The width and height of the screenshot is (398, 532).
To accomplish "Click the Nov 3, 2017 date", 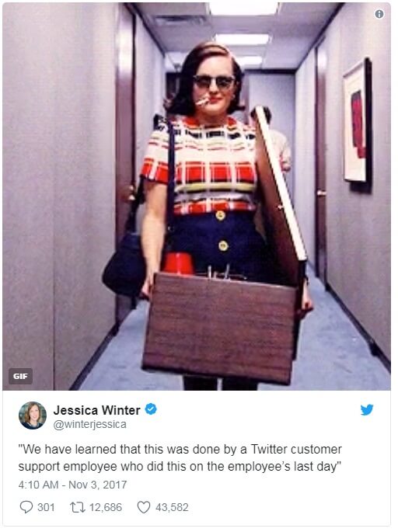I will click(98, 485).
